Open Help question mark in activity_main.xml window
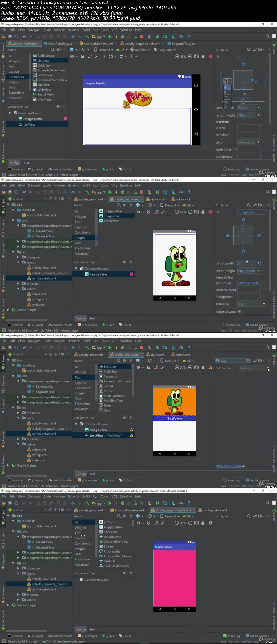This screenshot has height=644, width=277. 189,37
